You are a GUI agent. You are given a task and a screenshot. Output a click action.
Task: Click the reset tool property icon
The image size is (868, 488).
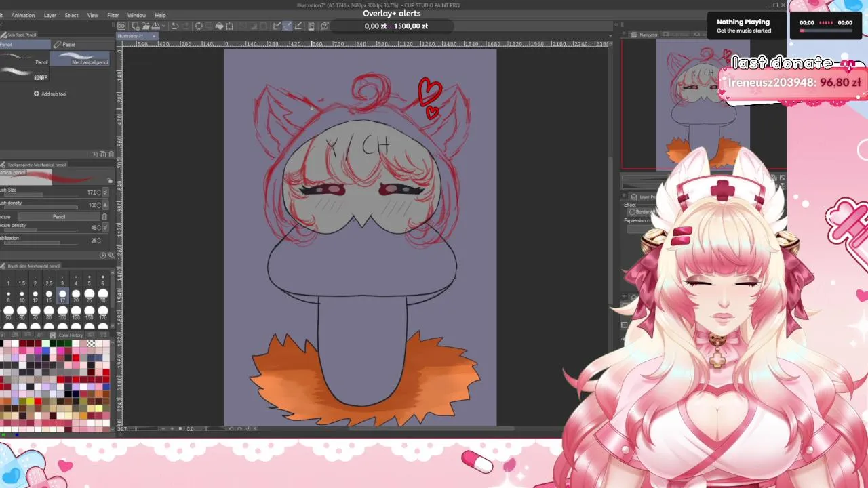point(102,256)
